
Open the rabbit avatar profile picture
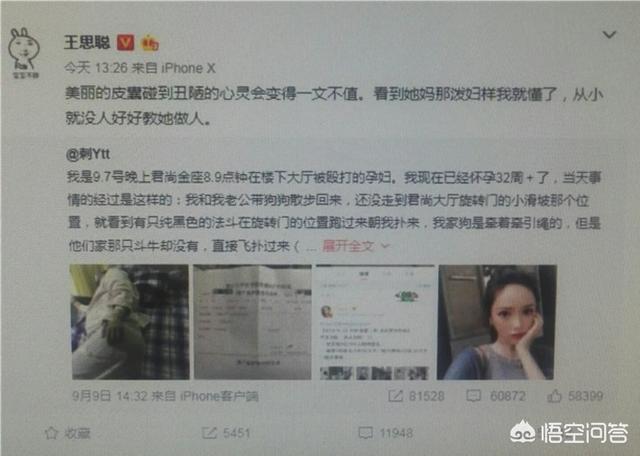(x=24, y=52)
